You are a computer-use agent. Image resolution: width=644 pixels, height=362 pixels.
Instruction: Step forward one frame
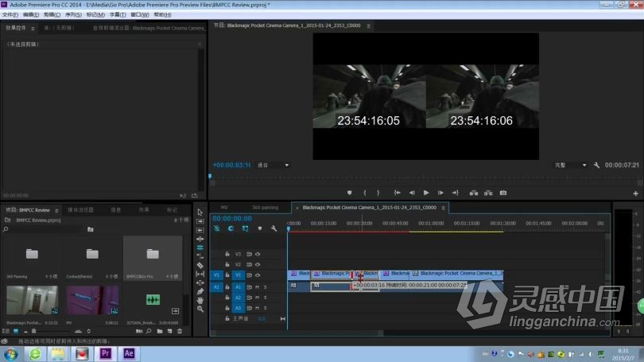tap(440, 193)
